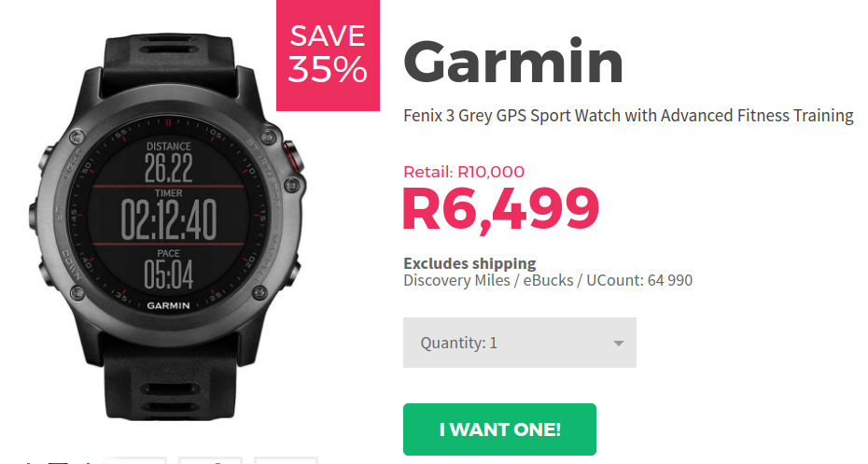Viewport: 868px width, 464px height.
Task: Click the red start button on the watch
Action: [293, 156]
